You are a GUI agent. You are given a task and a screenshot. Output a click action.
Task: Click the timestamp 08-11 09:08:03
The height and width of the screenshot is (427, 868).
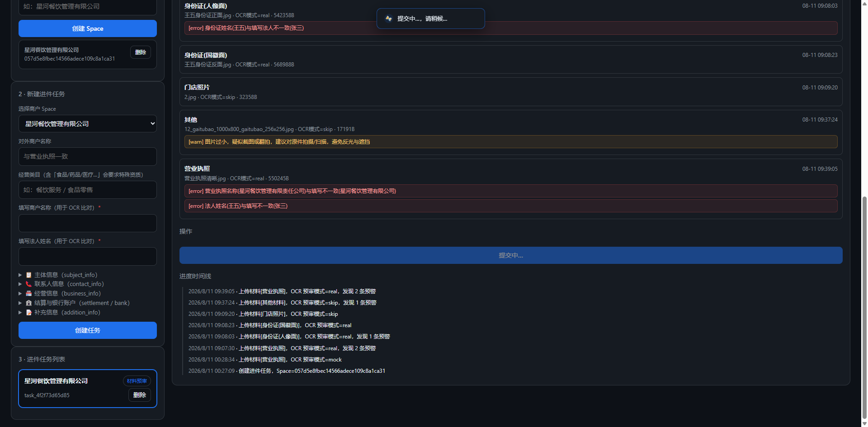tap(820, 6)
